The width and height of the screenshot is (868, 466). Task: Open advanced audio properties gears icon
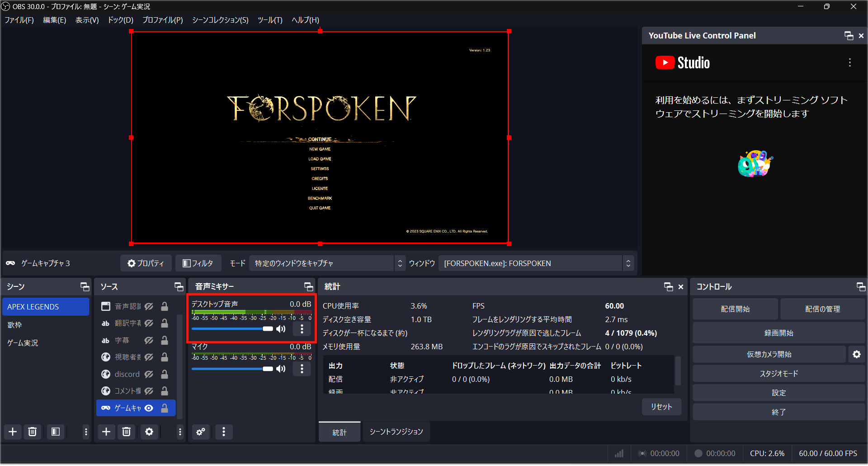[x=201, y=432]
